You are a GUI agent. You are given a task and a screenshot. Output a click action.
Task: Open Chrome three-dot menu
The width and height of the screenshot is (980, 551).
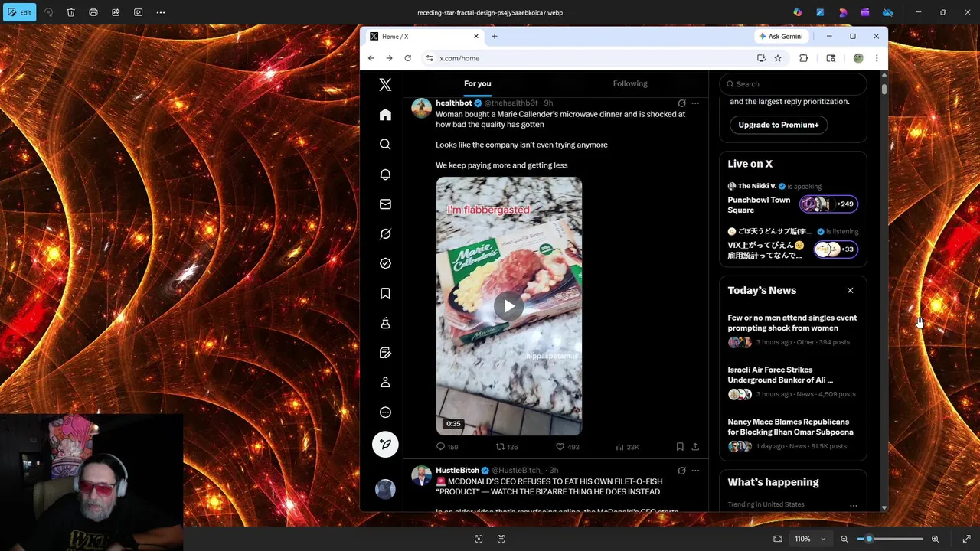pyautogui.click(x=877, y=58)
